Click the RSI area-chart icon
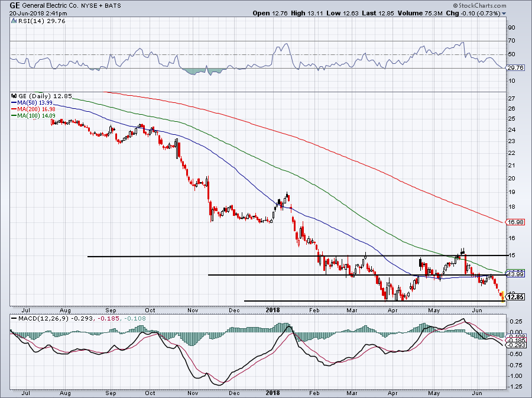 [x=14, y=21]
